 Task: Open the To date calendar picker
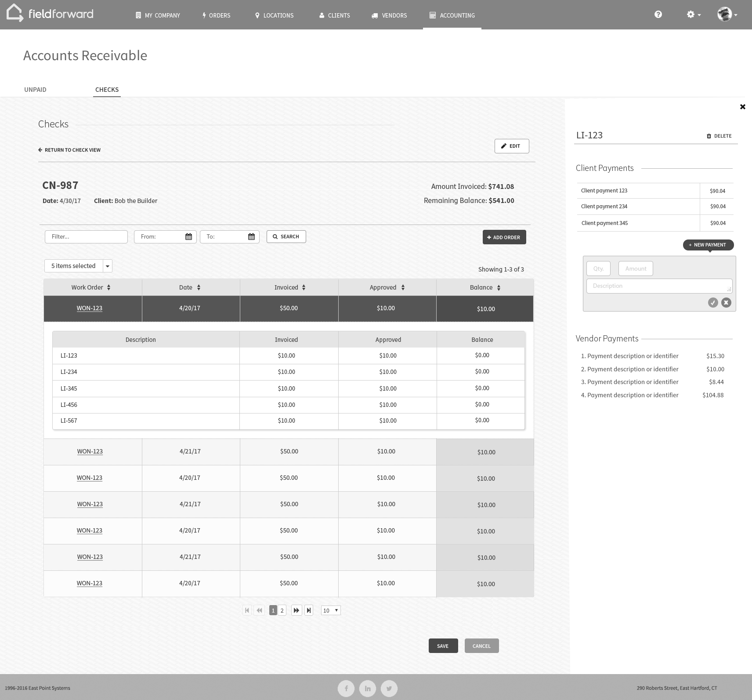coord(251,236)
